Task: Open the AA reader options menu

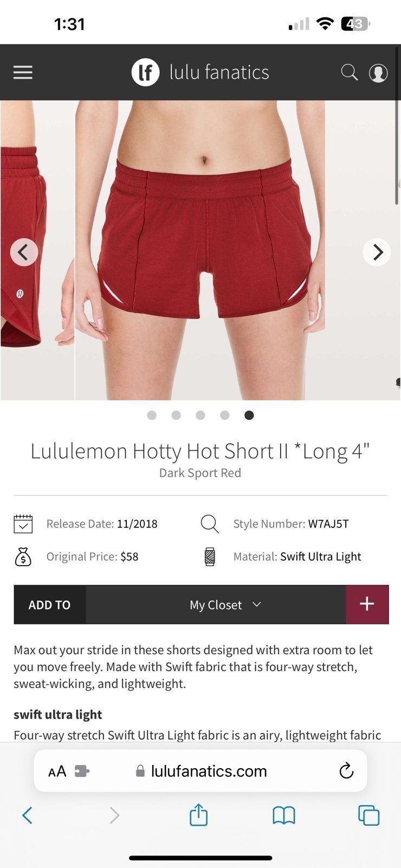Action: (x=57, y=771)
